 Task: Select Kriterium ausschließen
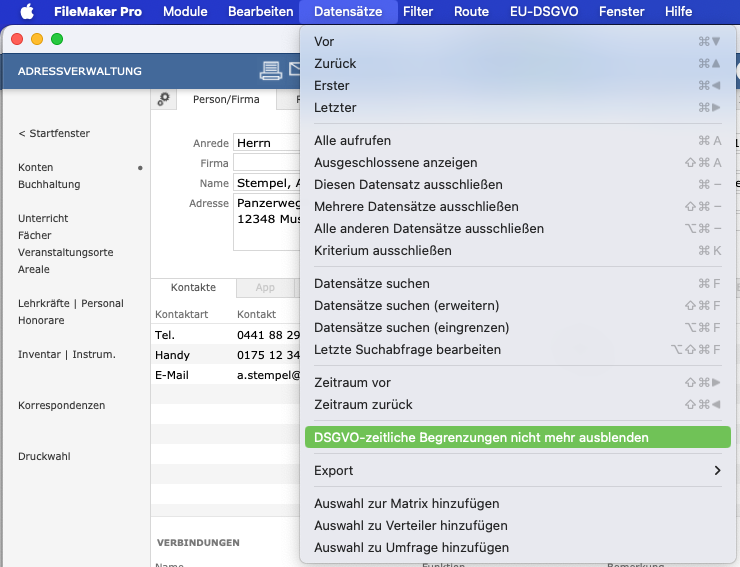pyautogui.click(x=518, y=251)
